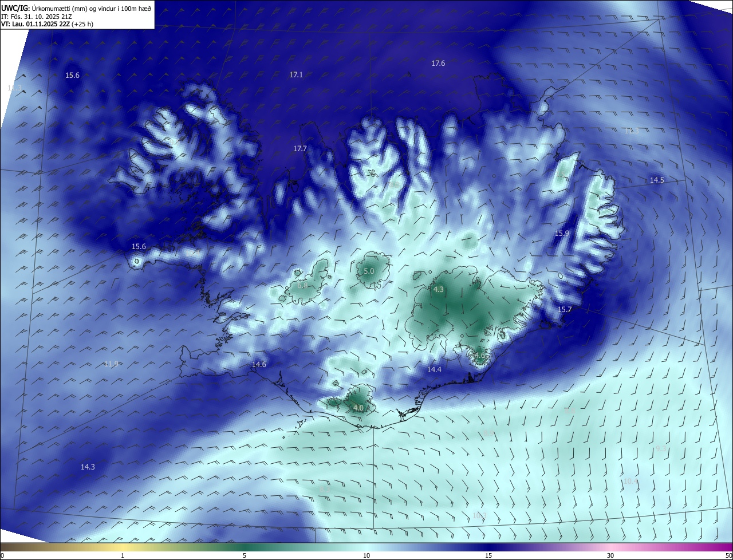Click the colour scale tick labelled 10

pyautogui.click(x=366, y=555)
